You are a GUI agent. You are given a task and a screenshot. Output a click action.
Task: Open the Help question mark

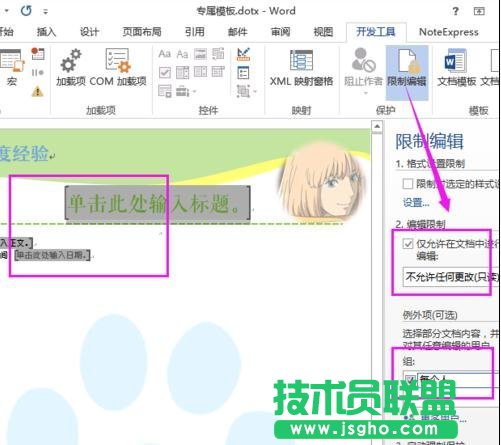click(455, 11)
